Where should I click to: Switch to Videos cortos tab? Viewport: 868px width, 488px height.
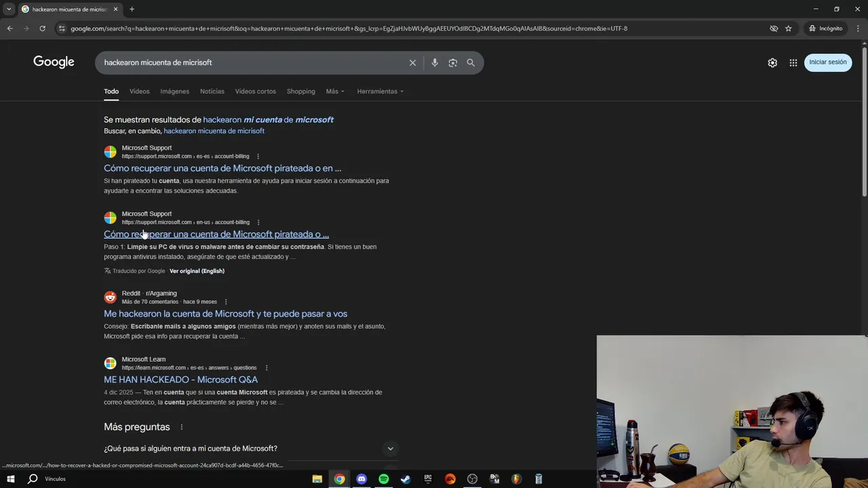click(x=256, y=91)
